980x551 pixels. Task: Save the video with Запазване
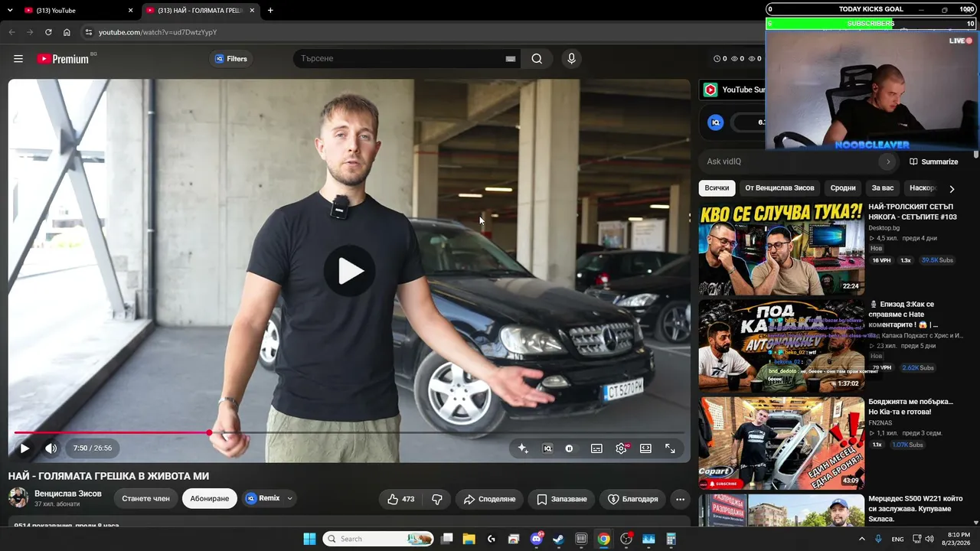[562, 499]
